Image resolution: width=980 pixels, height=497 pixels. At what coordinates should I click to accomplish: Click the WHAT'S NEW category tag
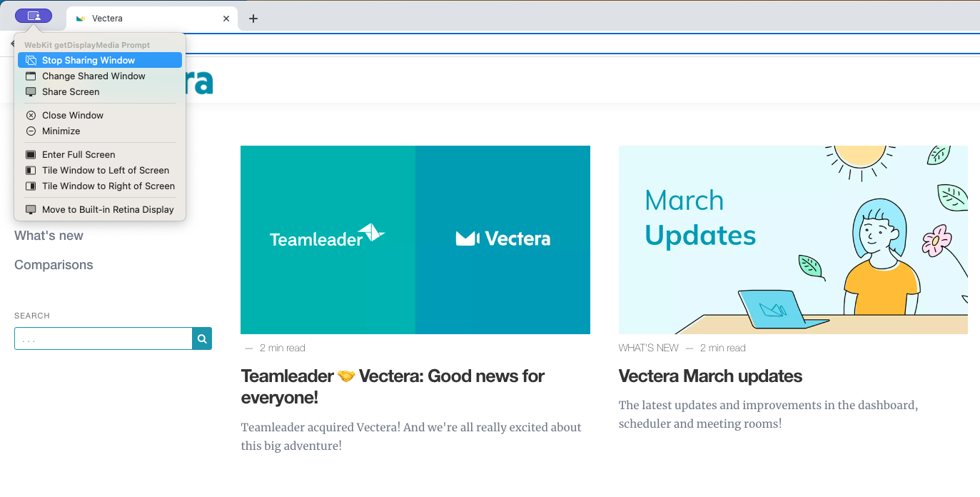point(649,348)
